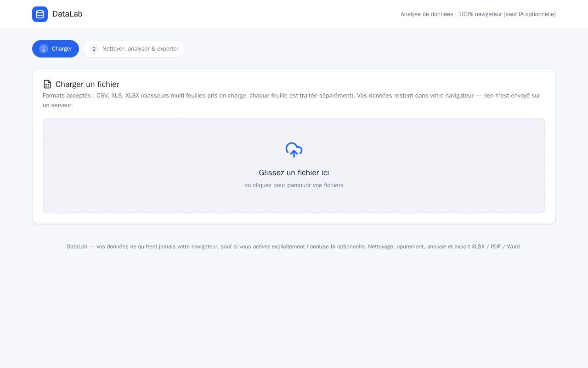Open the Nettoyer, analyser & exporter step
This screenshot has width=588, height=368.
pyautogui.click(x=134, y=49)
